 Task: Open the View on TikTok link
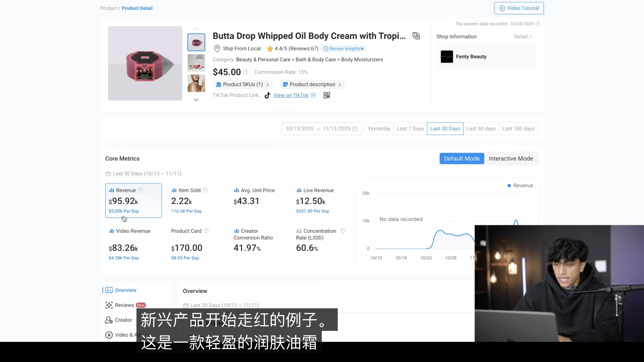(x=291, y=95)
